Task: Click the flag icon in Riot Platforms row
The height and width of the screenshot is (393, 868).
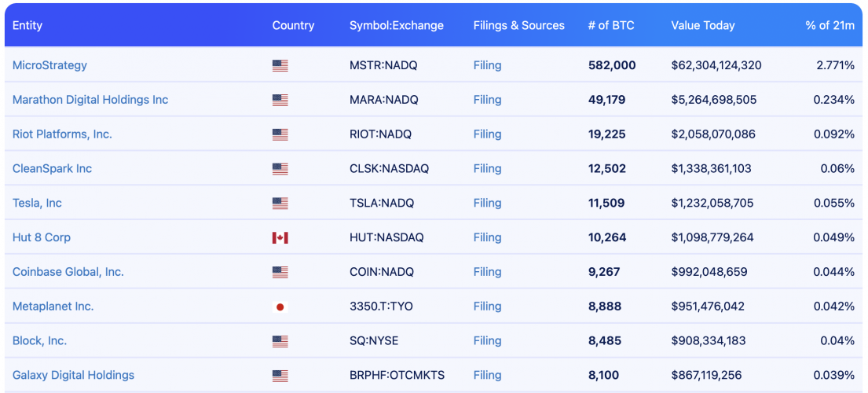Action: pos(280,134)
